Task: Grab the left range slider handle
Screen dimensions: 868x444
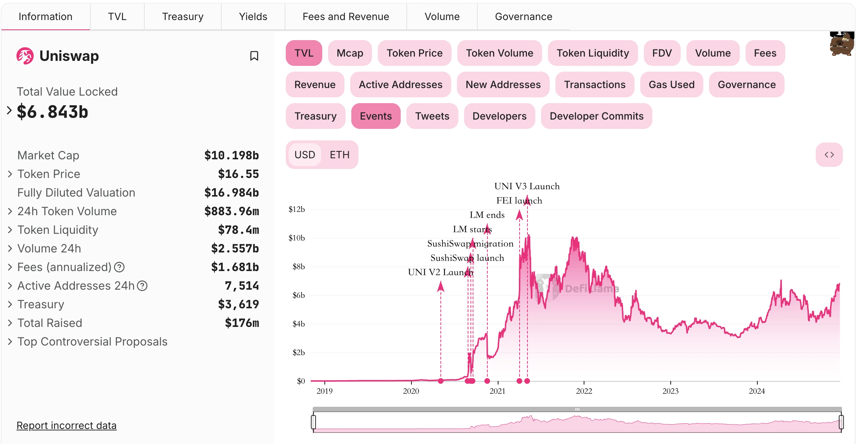Action: [x=313, y=422]
